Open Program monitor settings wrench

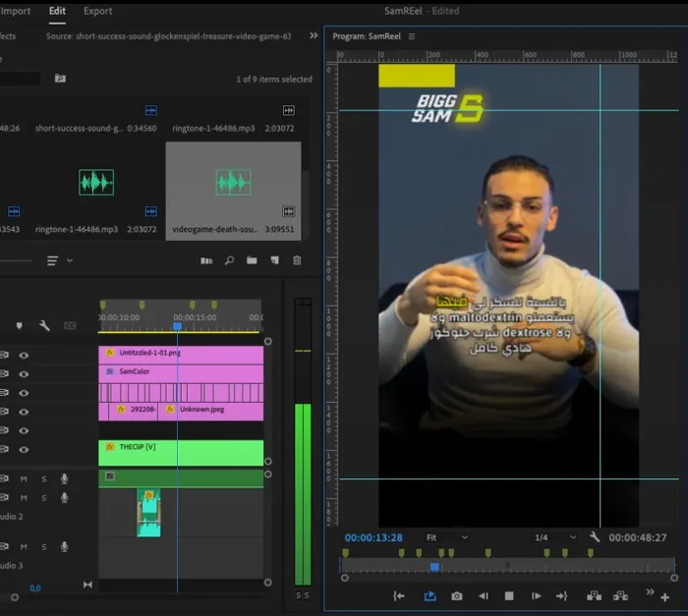595,537
